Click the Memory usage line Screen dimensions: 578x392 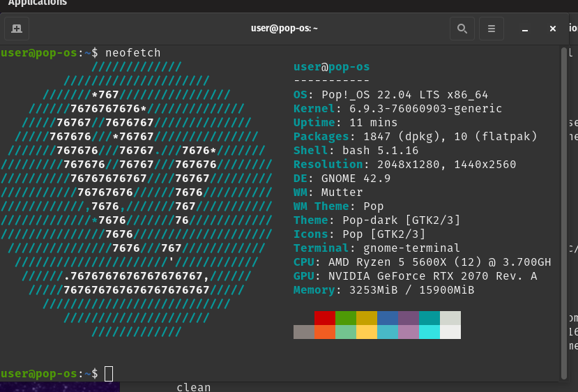click(x=383, y=289)
